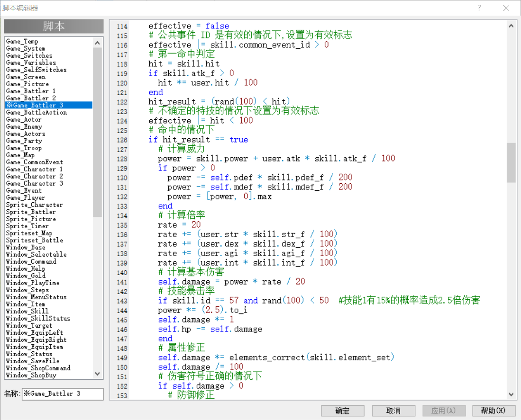The width and height of the screenshot is (521, 420).
Task: Select Window_SaveFile script
Action: tap(49, 361)
